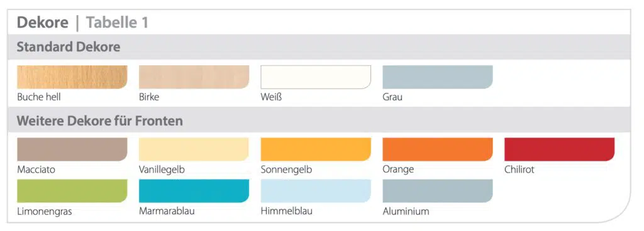644x231 pixels.
Task: Select the Grau standard decor swatch
Action: click(x=438, y=77)
